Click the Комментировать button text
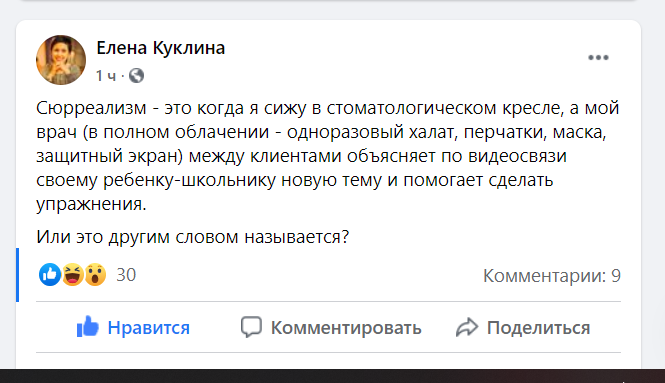This screenshot has width=665, height=383. coord(346,328)
